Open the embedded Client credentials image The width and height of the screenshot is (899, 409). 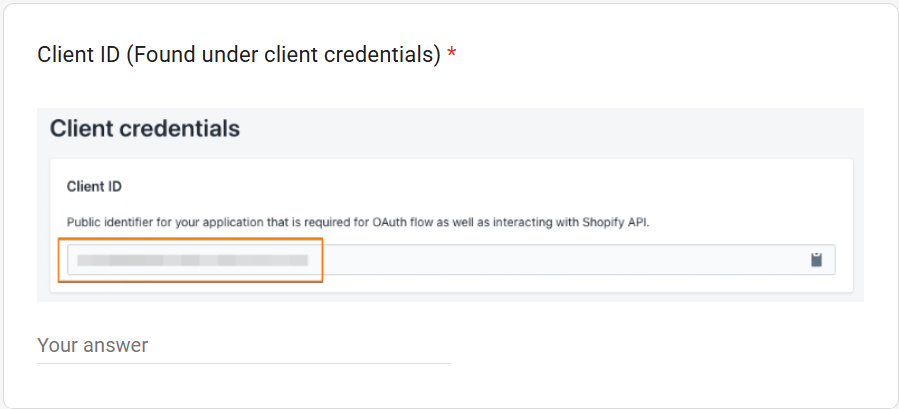(450, 205)
